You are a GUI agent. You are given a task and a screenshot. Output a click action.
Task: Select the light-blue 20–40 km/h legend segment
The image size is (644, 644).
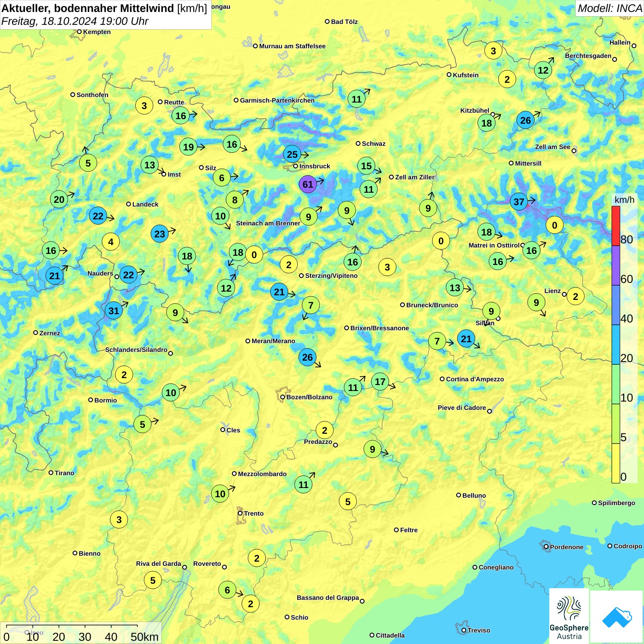(x=616, y=345)
